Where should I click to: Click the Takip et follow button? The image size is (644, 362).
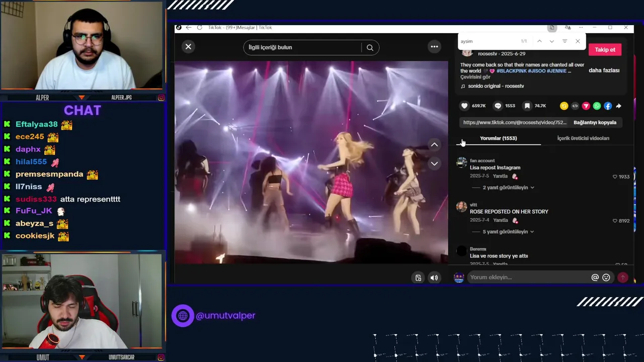point(605,50)
